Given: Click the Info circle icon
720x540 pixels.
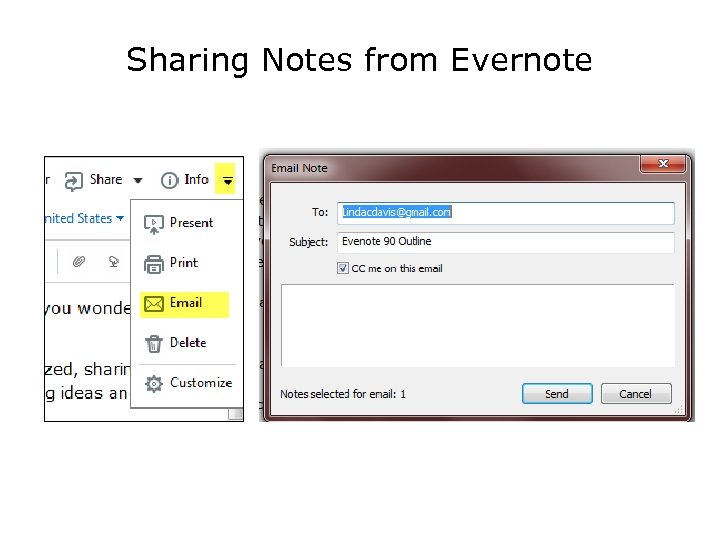Looking at the screenshot, I should click(169, 180).
